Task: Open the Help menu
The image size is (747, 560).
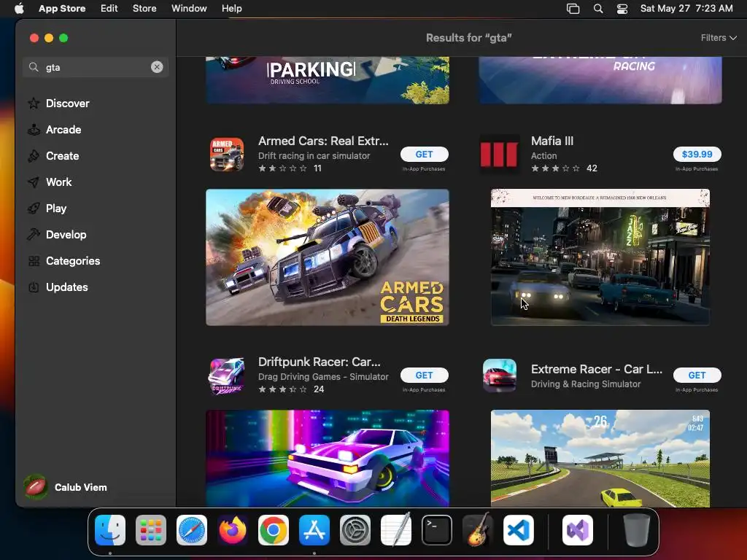Action: [x=231, y=9]
